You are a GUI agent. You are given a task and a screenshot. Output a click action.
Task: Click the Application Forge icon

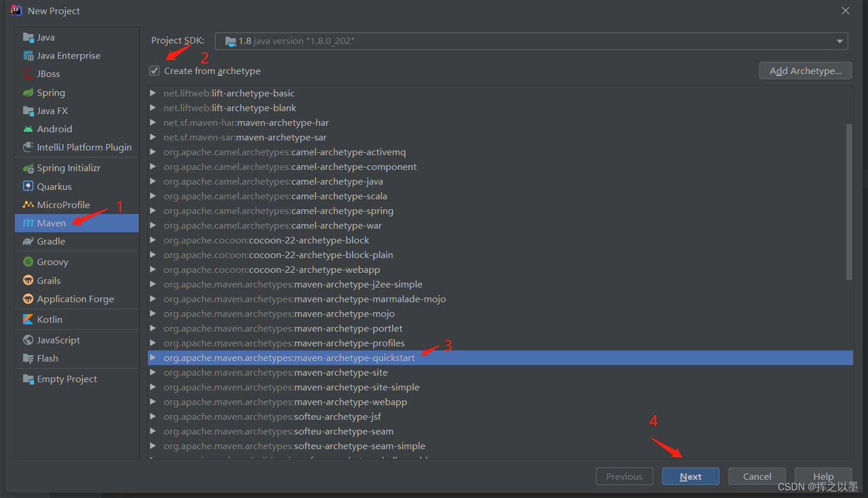tap(28, 299)
